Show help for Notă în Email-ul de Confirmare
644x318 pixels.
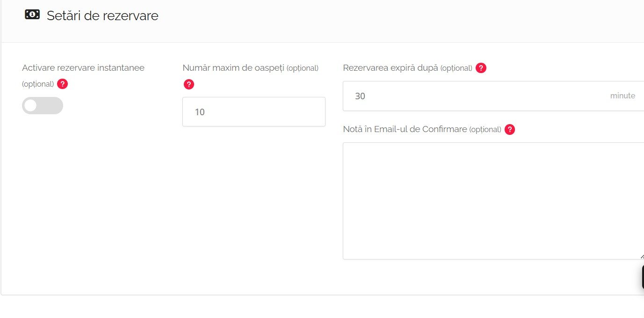510,130
